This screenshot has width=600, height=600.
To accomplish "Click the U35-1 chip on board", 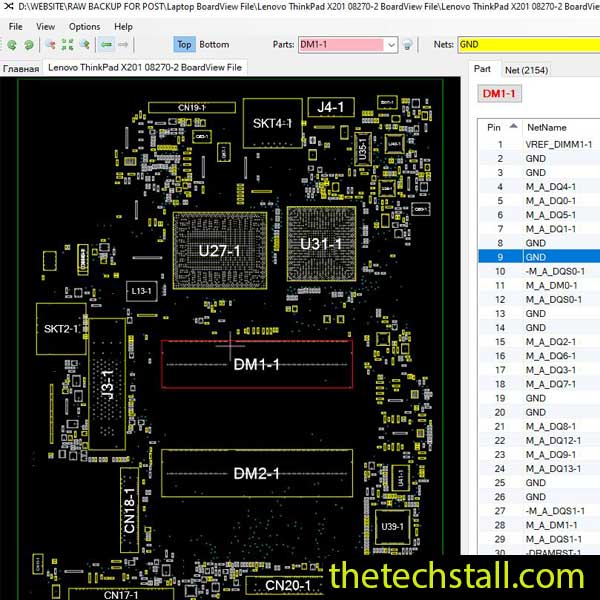I will (363, 149).
